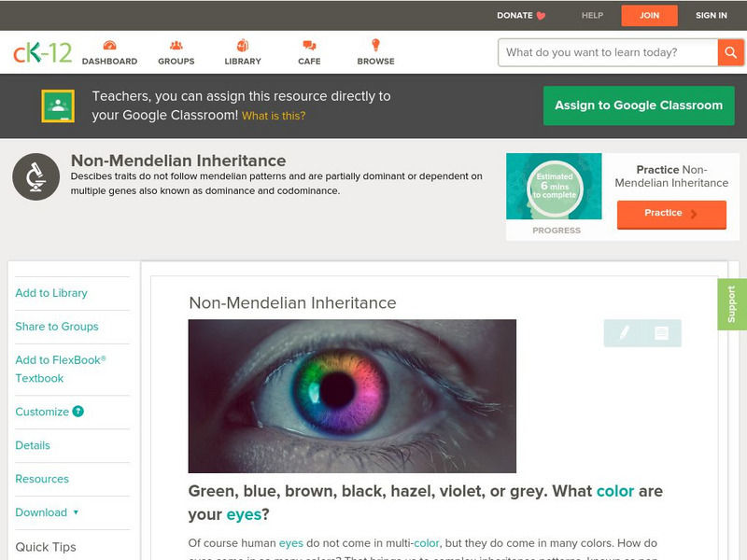
Task: Click the CK-12 logo
Action: (x=42, y=52)
